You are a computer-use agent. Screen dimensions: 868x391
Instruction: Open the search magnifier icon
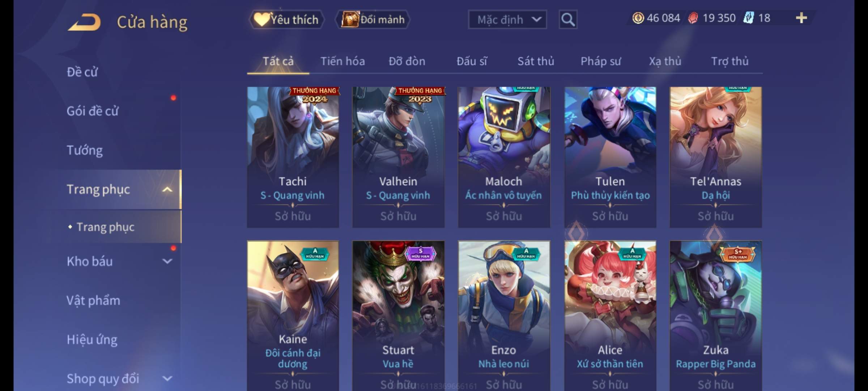pyautogui.click(x=568, y=20)
